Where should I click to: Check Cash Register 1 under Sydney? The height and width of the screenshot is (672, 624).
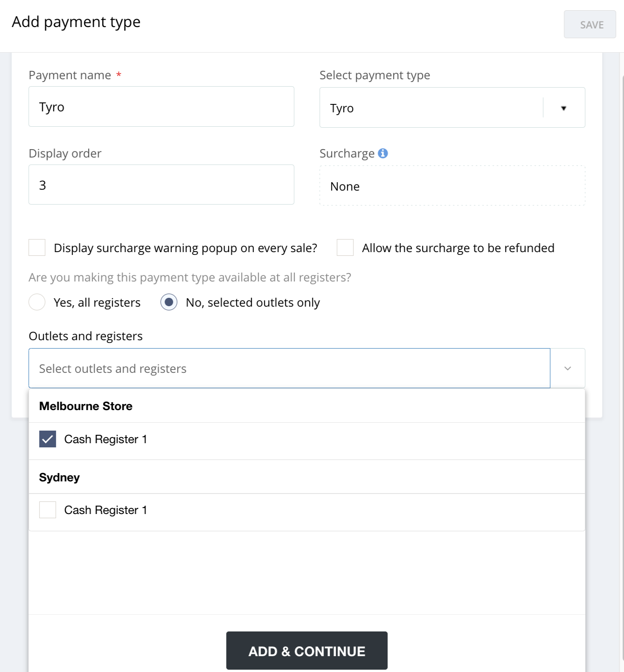[48, 510]
